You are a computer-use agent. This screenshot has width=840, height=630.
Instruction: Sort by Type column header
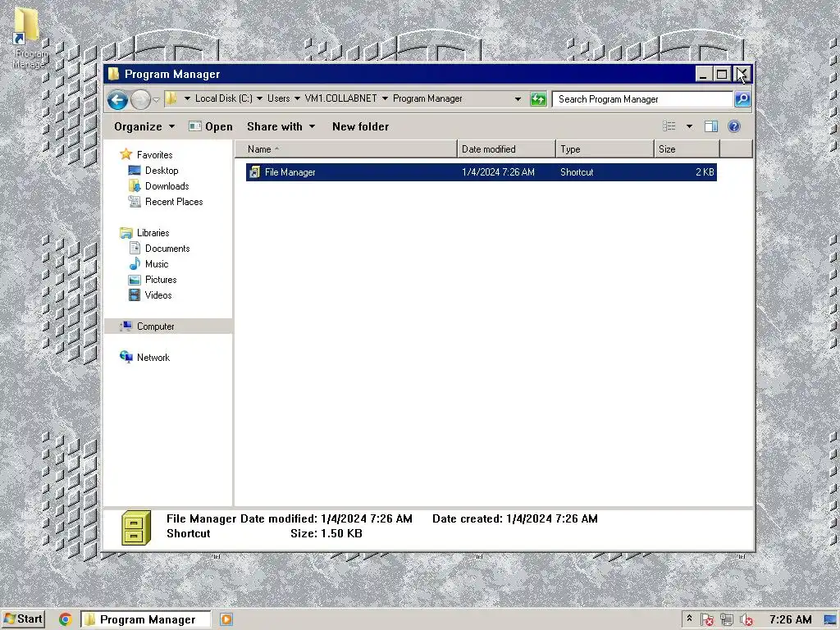coord(605,149)
